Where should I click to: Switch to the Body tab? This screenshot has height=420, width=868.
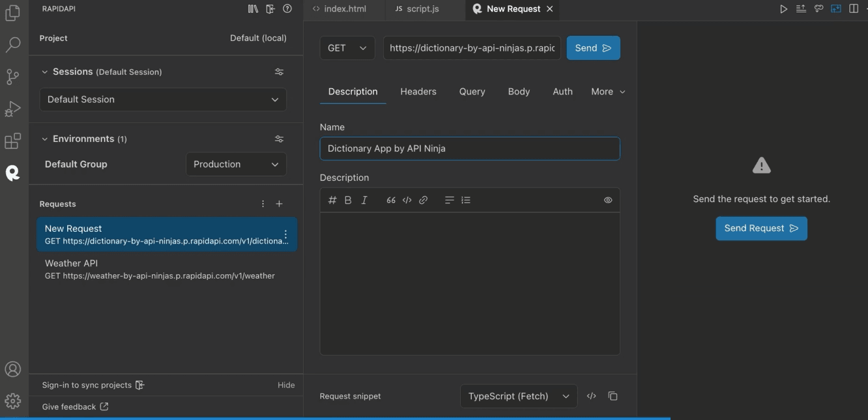519,92
